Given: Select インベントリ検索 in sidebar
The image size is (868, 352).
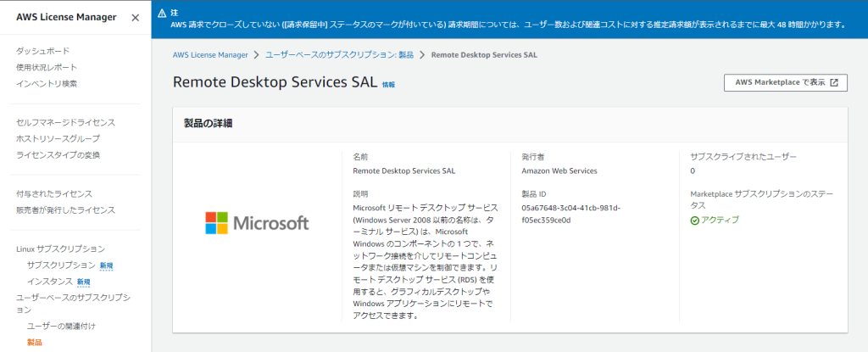Looking at the screenshot, I should [x=47, y=84].
